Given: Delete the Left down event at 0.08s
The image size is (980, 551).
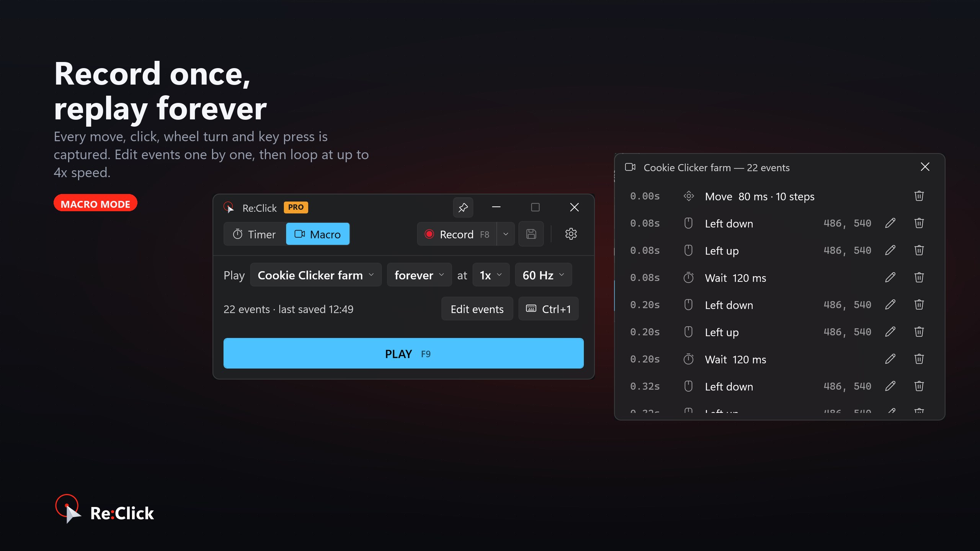Looking at the screenshot, I should coord(919,223).
